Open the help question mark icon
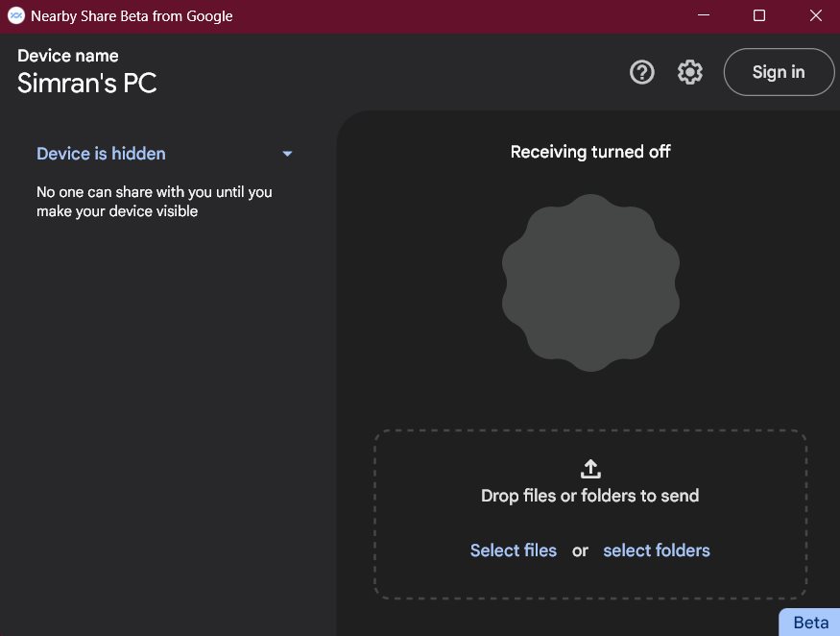 coord(642,72)
